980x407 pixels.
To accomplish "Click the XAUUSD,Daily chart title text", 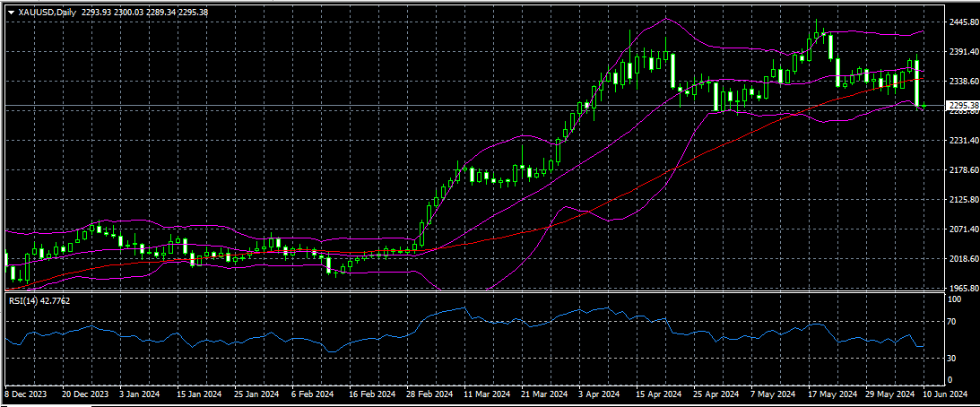I will pyautogui.click(x=47, y=12).
